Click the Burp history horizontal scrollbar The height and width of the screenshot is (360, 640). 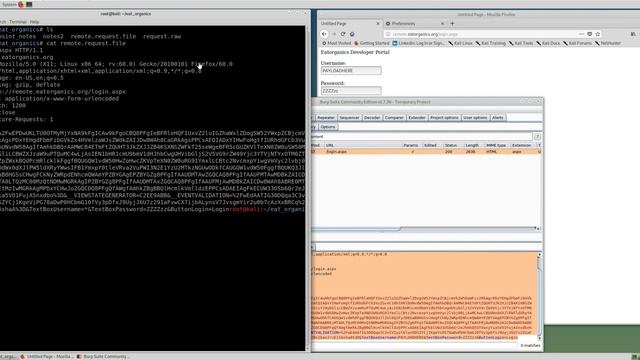pyautogui.click(x=424, y=229)
